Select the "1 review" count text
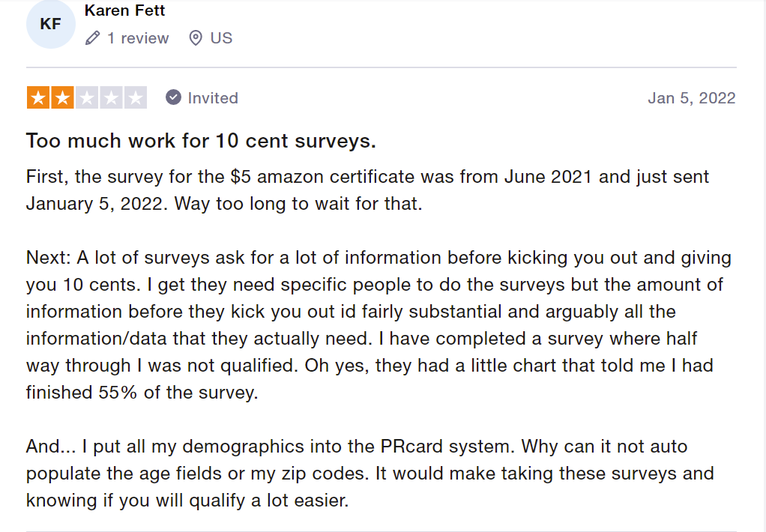The width and height of the screenshot is (766, 532). [x=138, y=38]
